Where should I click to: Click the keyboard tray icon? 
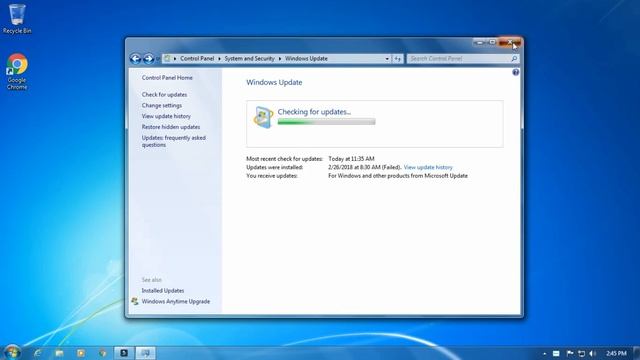point(556,353)
